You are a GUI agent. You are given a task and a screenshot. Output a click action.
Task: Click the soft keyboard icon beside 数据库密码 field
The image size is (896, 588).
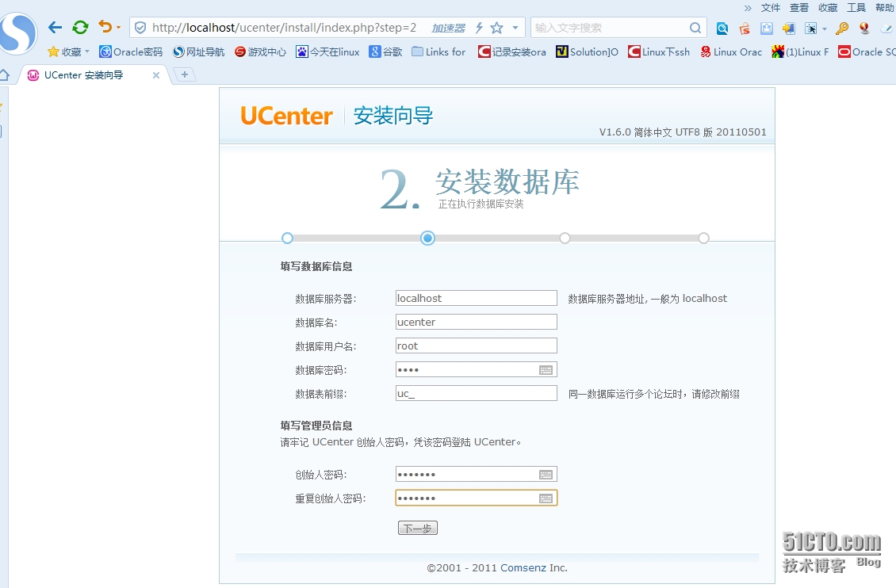pyautogui.click(x=547, y=369)
